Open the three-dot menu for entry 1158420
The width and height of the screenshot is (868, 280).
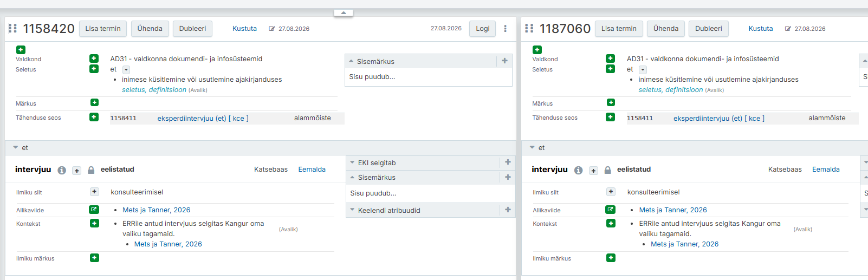pyautogui.click(x=505, y=29)
